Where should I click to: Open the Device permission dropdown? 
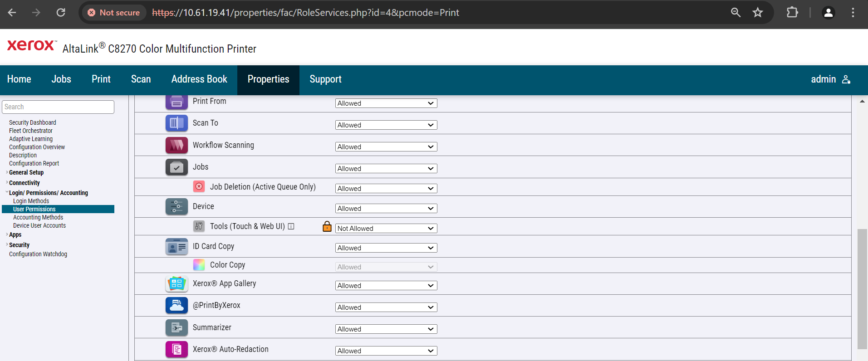(386, 208)
